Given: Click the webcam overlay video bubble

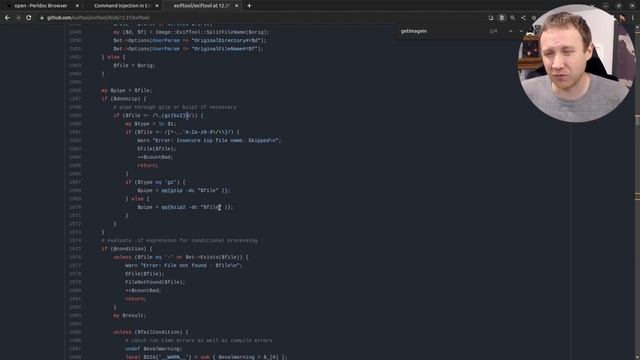Looking at the screenshot, I should tap(576, 63).
